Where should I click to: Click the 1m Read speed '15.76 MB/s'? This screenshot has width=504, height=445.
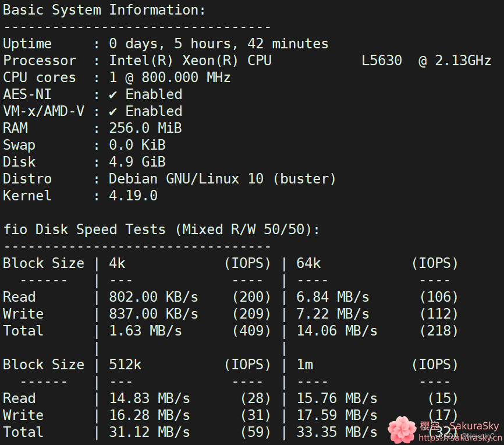[x=336, y=398]
